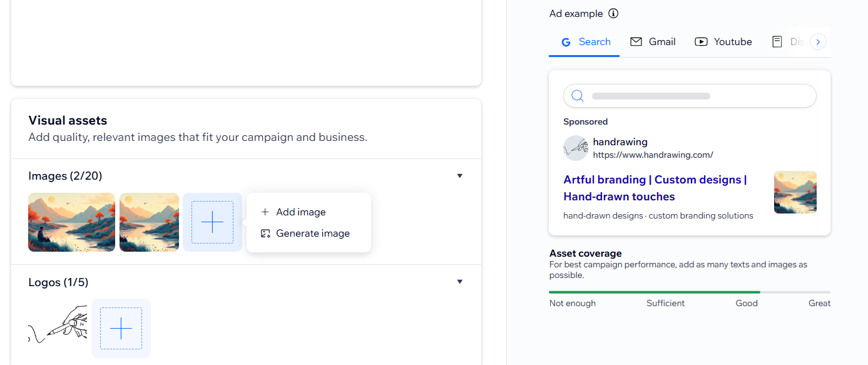
Task: Click the handrawing profile avatar icon
Action: [575, 148]
